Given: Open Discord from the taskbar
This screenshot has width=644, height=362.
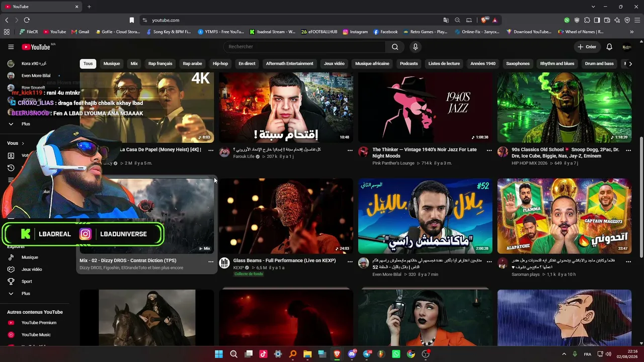Looking at the screenshot, I should [x=352, y=354].
